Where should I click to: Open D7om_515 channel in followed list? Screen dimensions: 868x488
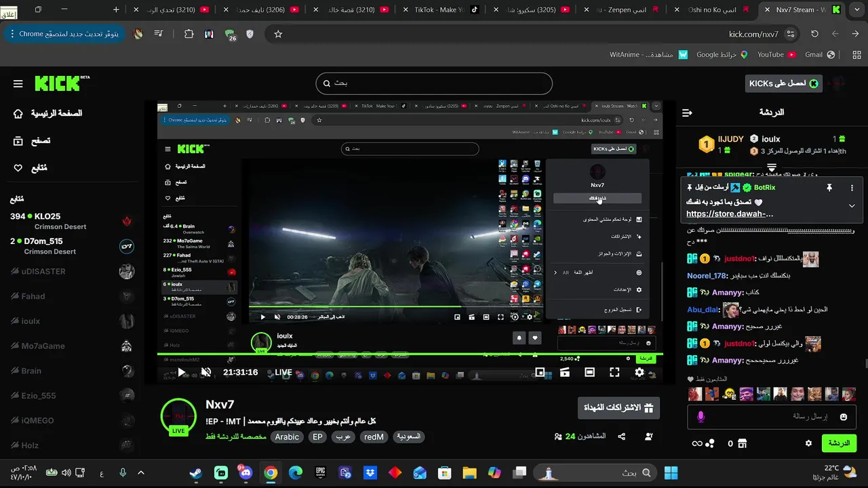click(x=71, y=246)
